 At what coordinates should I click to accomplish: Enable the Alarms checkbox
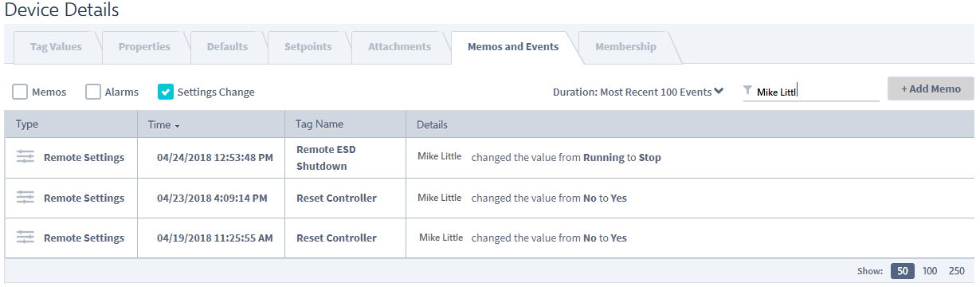pos(93,92)
